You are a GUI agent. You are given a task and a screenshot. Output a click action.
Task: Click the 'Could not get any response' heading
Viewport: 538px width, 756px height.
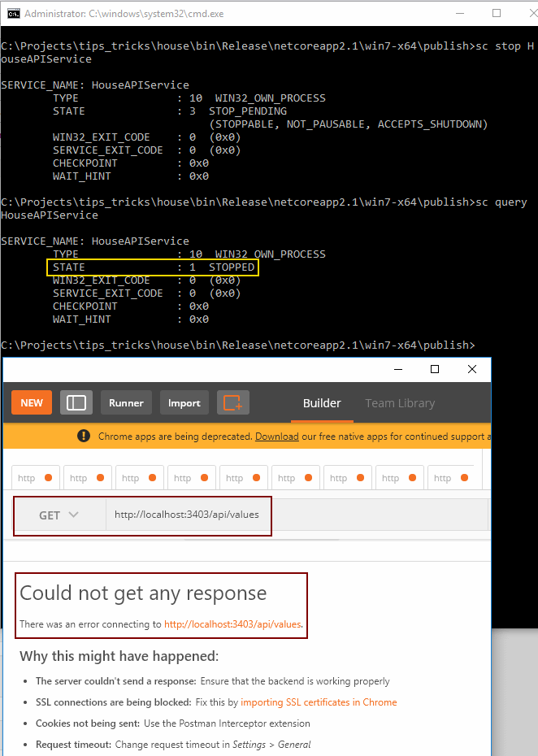coord(143,593)
